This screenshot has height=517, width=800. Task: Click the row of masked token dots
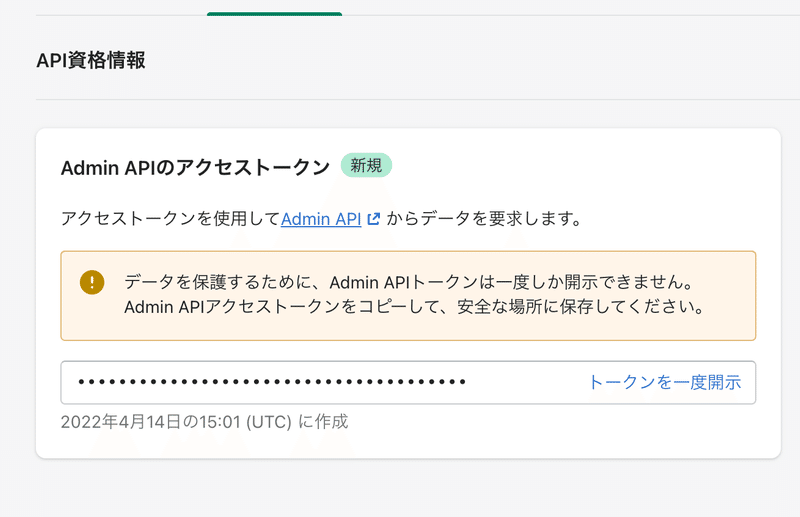tap(272, 382)
